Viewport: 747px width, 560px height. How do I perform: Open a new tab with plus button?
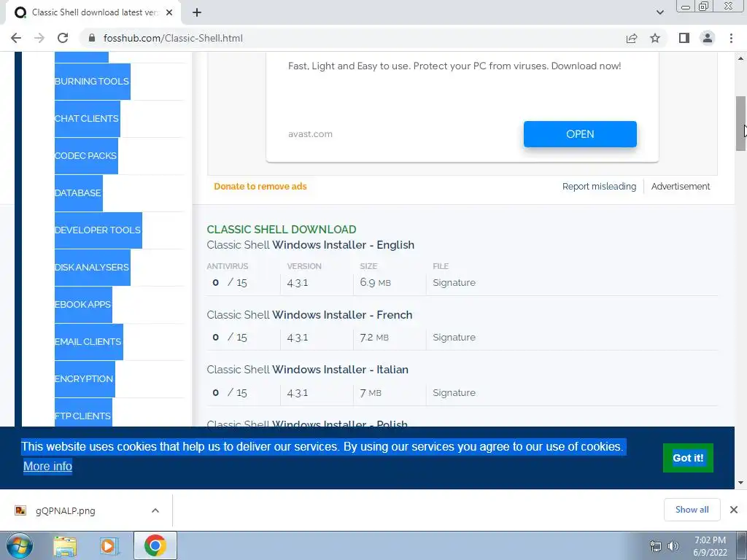pyautogui.click(x=197, y=13)
